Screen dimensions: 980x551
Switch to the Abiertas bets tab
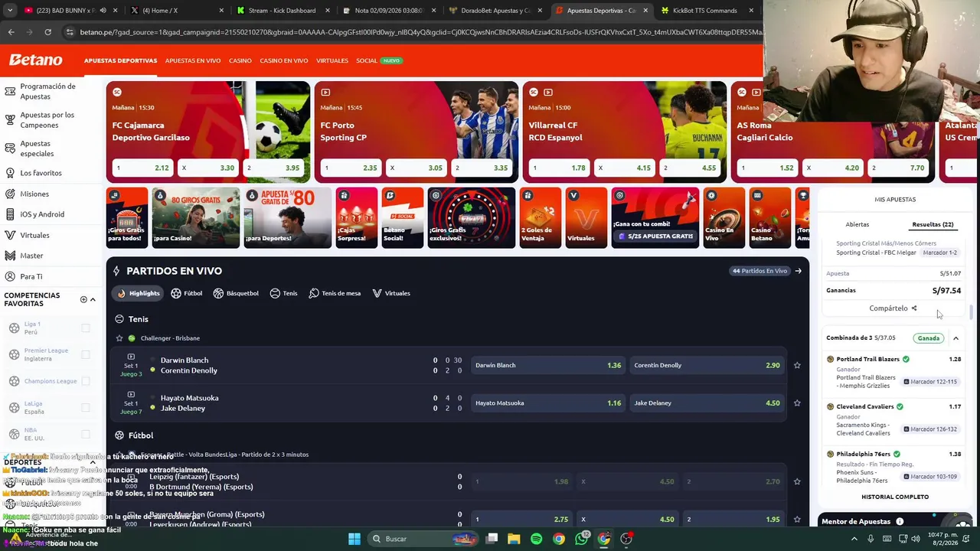(x=857, y=225)
